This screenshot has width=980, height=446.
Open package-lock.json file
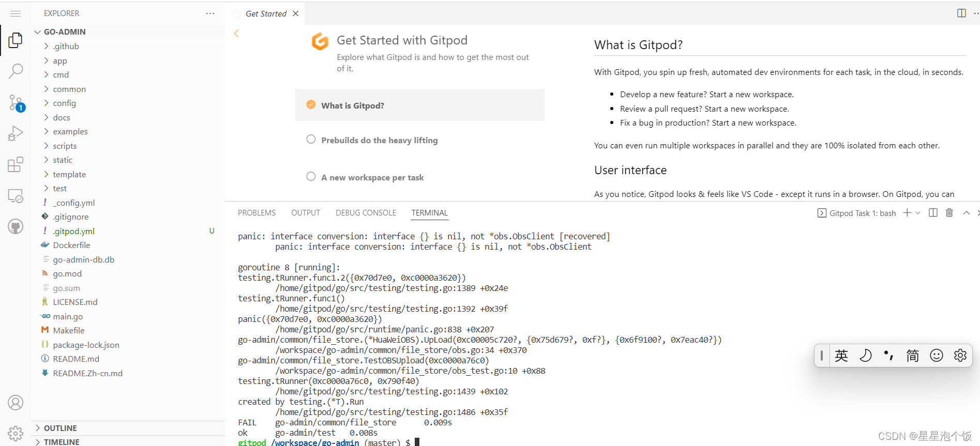pos(128,345)
